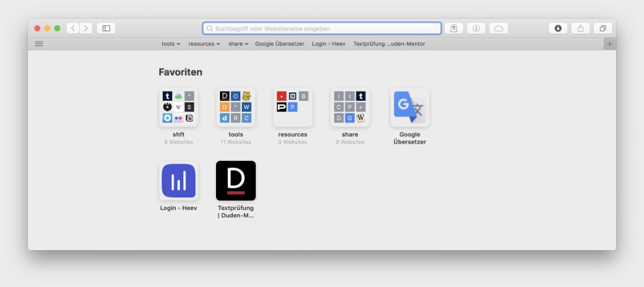Open Login - Heev link in favorites bar
The width and height of the screenshot is (644, 287).
tap(329, 44)
